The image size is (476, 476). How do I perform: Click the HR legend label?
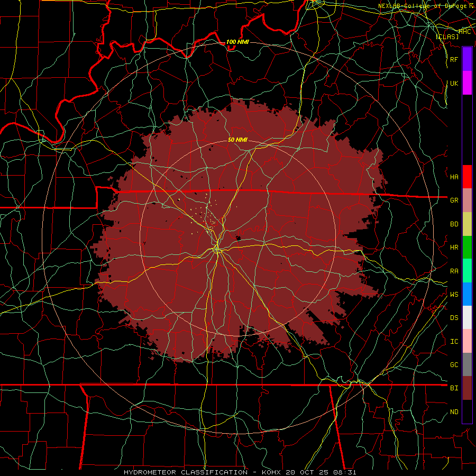point(454,248)
